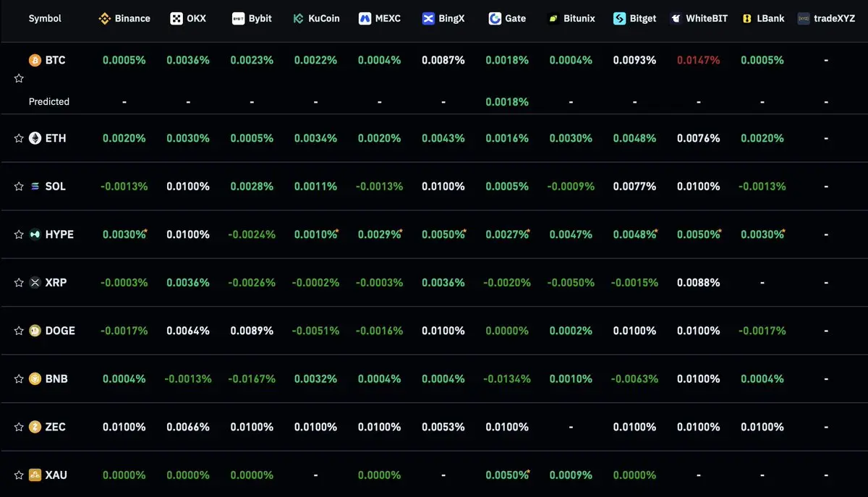The height and width of the screenshot is (497, 868).
Task: Click DOGE Bybit rate 0.0089%
Action: click(x=252, y=331)
